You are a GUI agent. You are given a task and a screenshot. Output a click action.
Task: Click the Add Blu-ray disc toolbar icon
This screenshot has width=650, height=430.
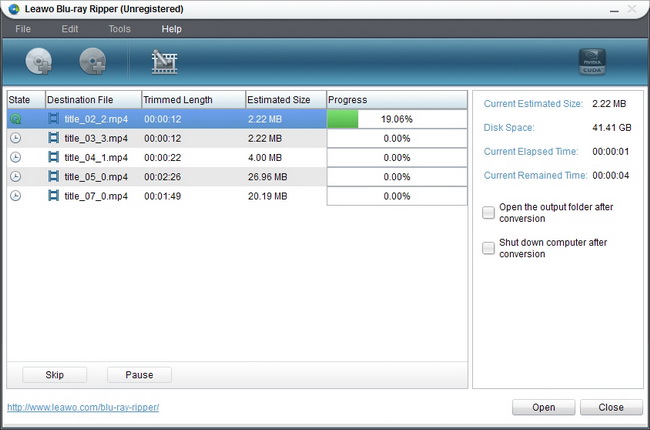pyautogui.click(x=39, y=61)
